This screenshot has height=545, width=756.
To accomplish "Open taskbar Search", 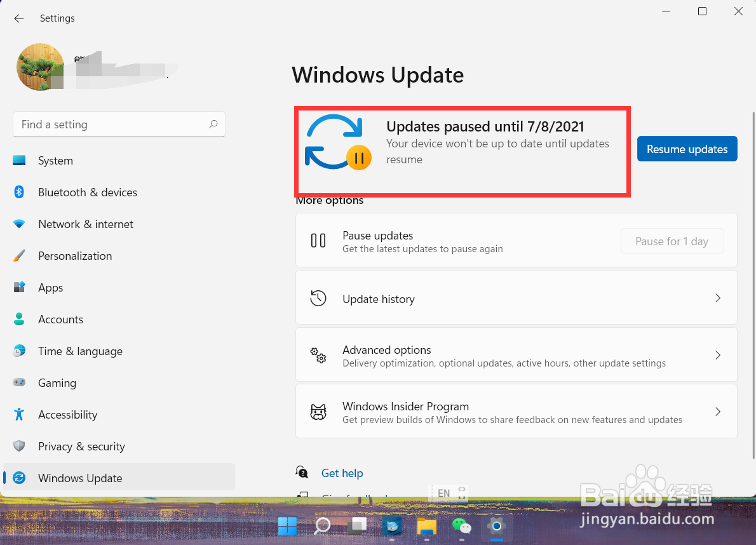I will 322,526.
